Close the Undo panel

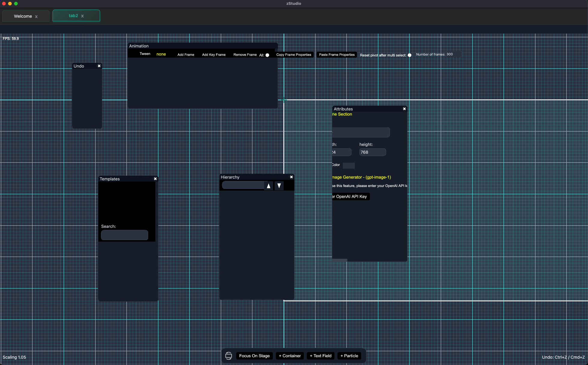pos(99,66)
